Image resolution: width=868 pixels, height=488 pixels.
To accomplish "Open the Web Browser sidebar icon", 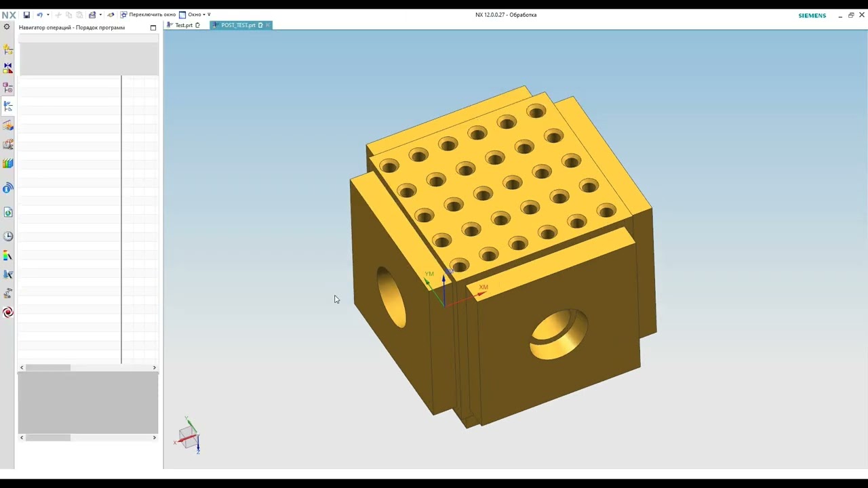I will pyautogui.click(x=8, y=212).
